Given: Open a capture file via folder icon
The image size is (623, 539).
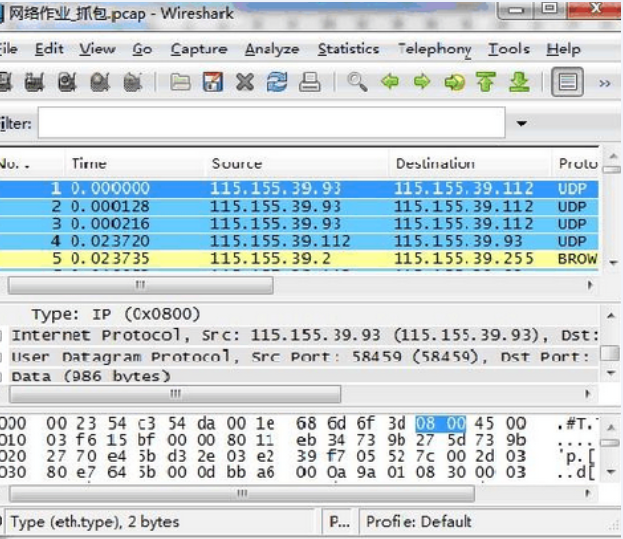Looking at the screenshot, I should [x=180, y=82].
